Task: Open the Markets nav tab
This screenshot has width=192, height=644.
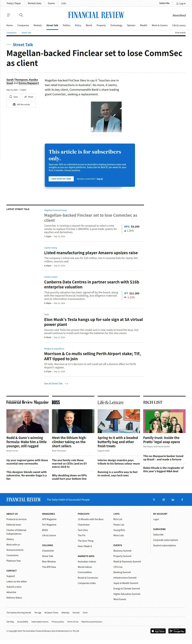Action: point(38,26)
